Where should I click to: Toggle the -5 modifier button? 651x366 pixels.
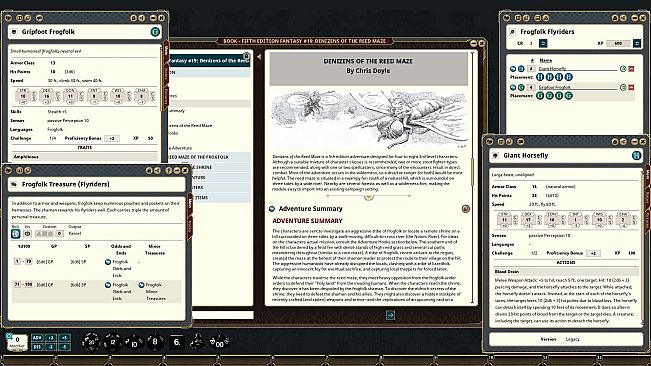coord(64,346)
